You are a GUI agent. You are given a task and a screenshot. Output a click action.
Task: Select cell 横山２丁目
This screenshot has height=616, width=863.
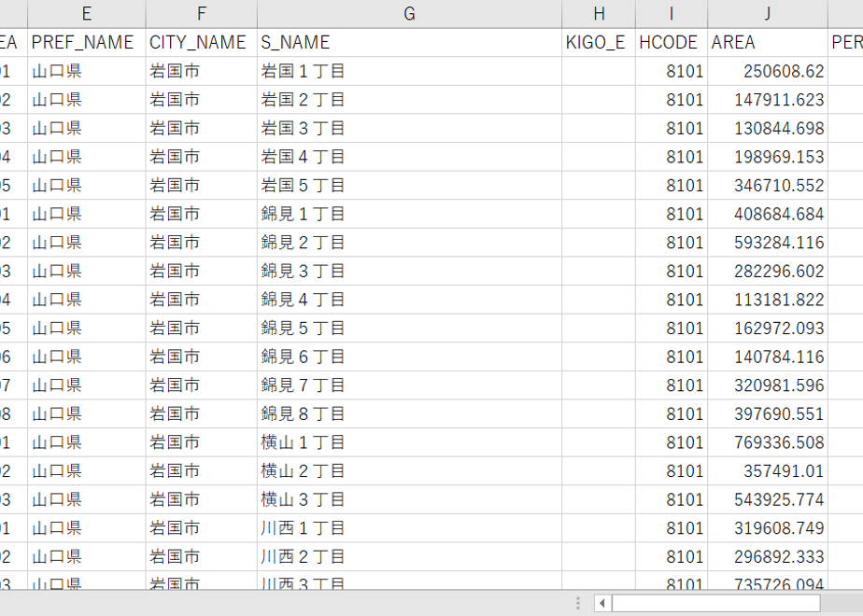pos(409,471)
